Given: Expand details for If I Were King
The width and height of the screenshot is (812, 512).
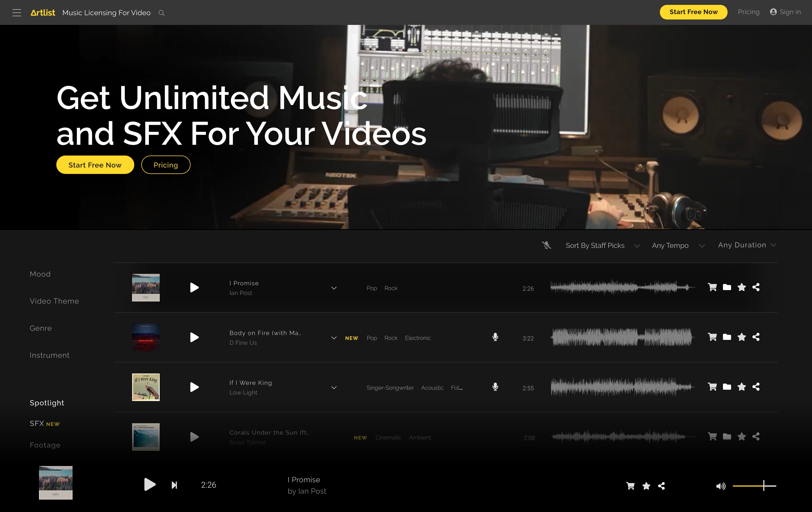Looking at the screenshot, I should 334,388.
